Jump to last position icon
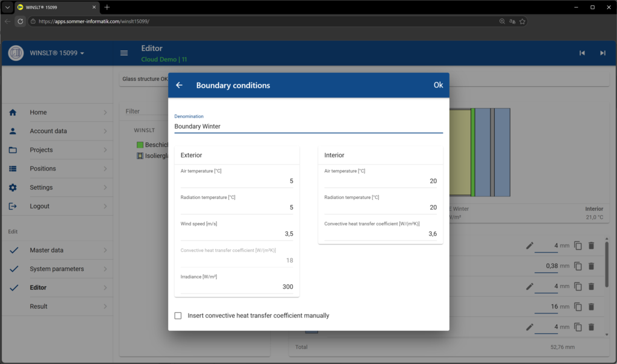Viewport: 617px width, 364px height. 603,53
